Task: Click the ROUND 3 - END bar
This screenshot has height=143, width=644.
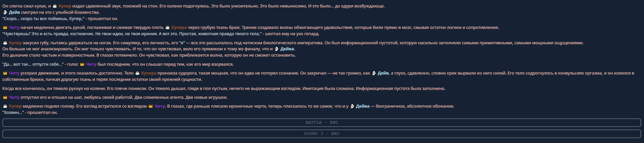Action: pos(322,134)
